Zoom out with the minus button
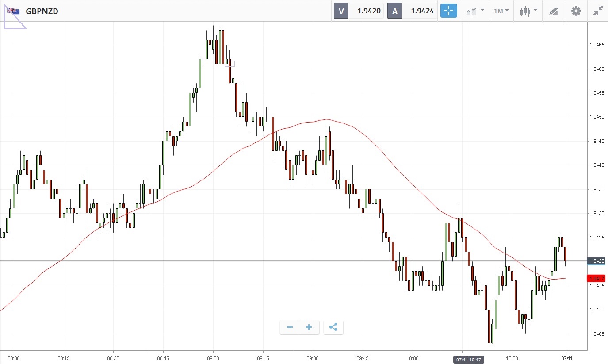This screenshot has width=608, height=364. [x=290, y=327]
